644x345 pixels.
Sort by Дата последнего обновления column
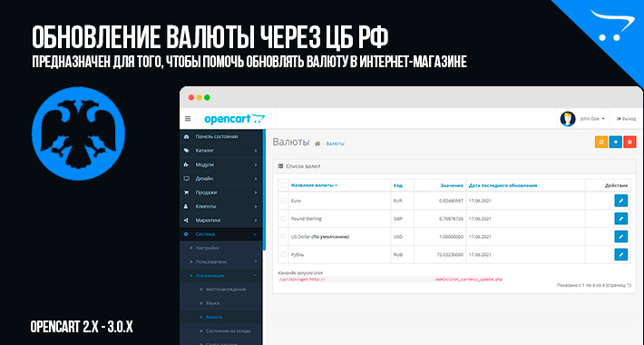[x=503, y=185]
